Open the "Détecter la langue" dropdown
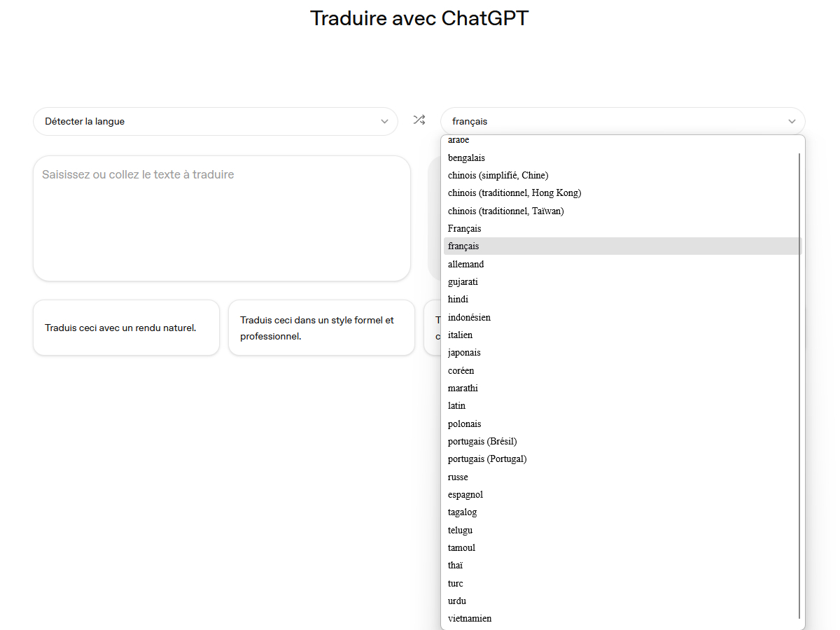Image resolution: width=840 pixels, height=630 pixels. point(215,121)
